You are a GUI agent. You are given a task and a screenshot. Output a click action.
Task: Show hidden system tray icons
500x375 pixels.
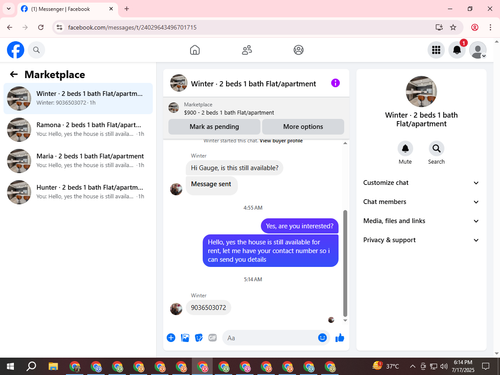tap(412, 367)
